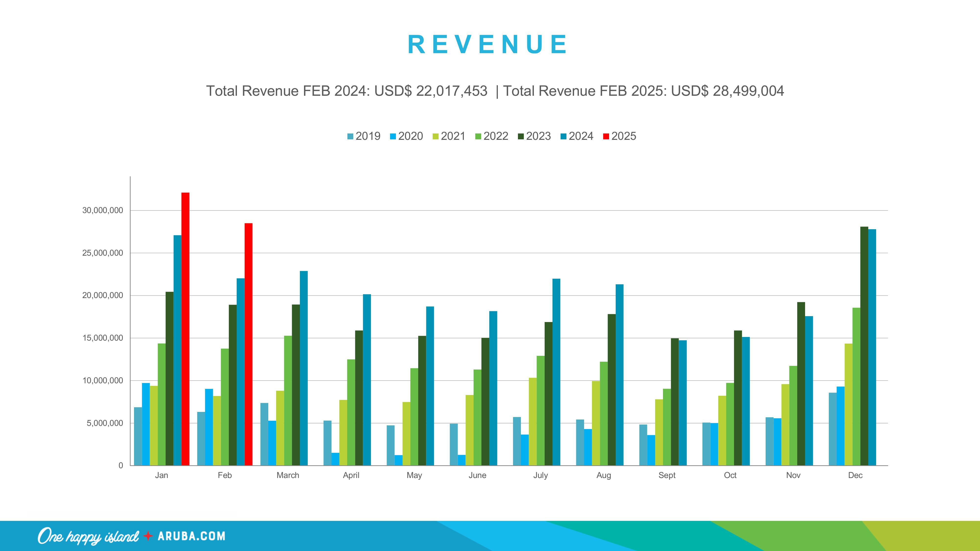Click the red star icon in footer
Image resolution: width=980 pixels, height=551 pixels.
148,536
